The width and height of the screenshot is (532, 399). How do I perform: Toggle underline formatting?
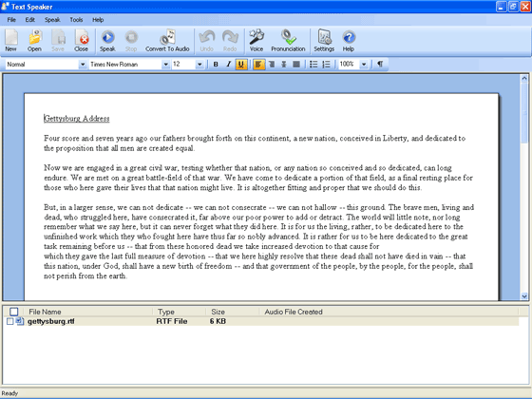click(x=241, y=65)
